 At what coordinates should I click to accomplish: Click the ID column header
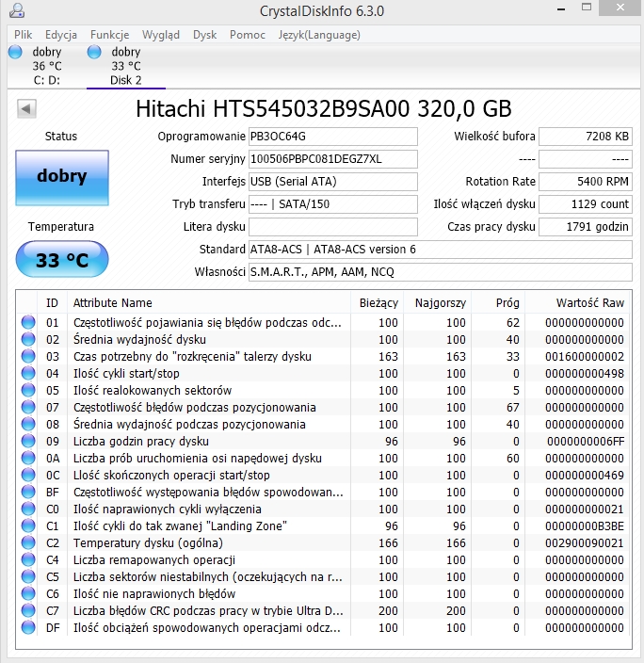point(52,302)
